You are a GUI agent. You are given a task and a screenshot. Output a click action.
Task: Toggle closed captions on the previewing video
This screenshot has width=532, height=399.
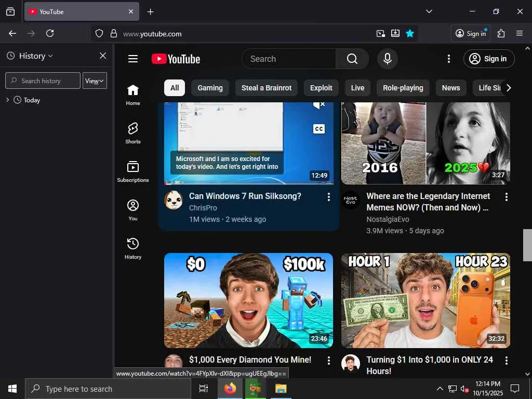[x=318, y=129]
